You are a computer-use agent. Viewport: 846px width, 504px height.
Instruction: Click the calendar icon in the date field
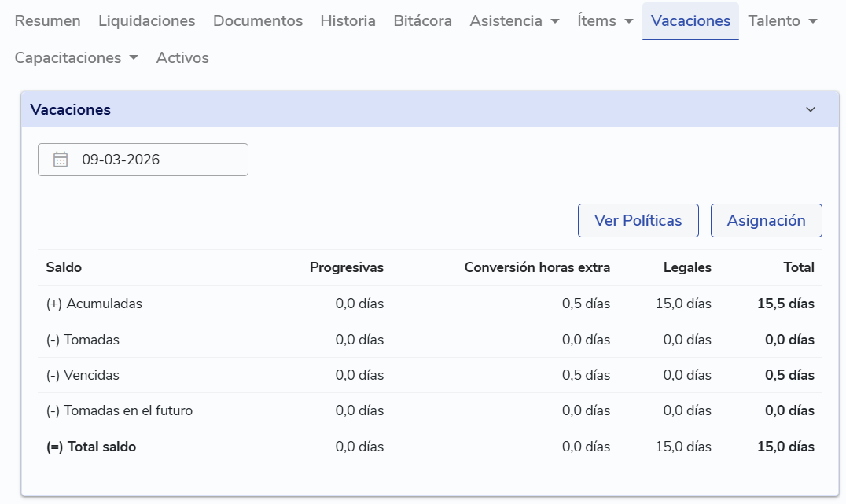pyautogui.click(x=61, y=160)
